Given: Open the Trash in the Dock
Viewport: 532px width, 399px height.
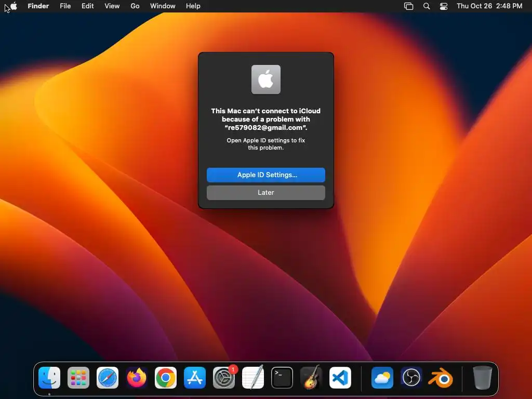Looking at the screenshot, I should click(482, 378).
